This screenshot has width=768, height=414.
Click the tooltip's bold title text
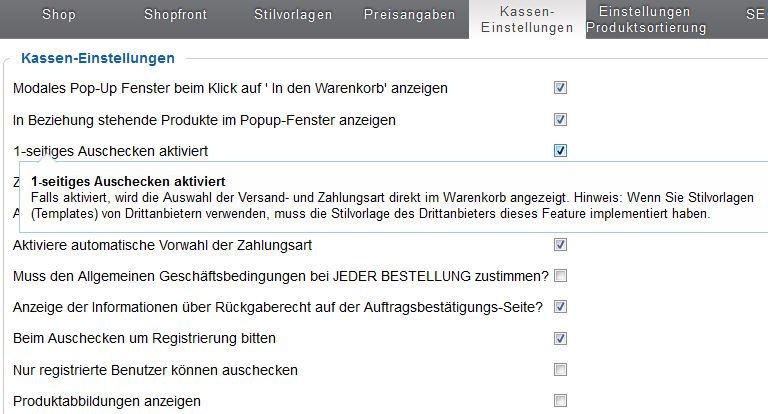[128, 182]
